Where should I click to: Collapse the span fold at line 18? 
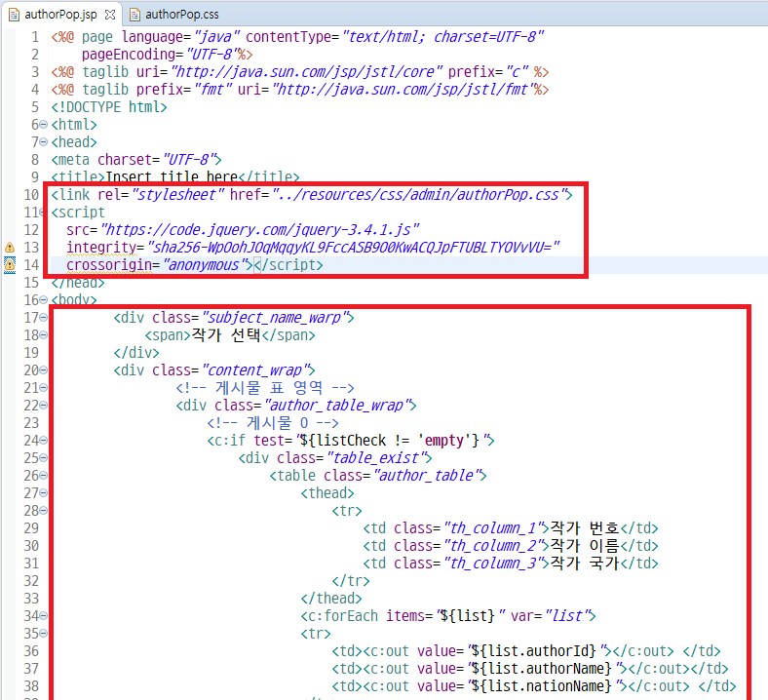43,335
